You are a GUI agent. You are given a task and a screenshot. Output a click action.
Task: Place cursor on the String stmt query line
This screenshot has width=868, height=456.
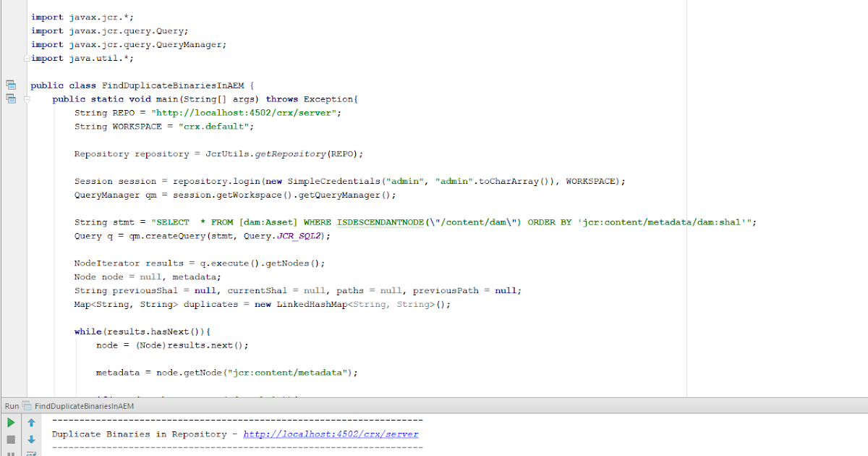(289, 221)
